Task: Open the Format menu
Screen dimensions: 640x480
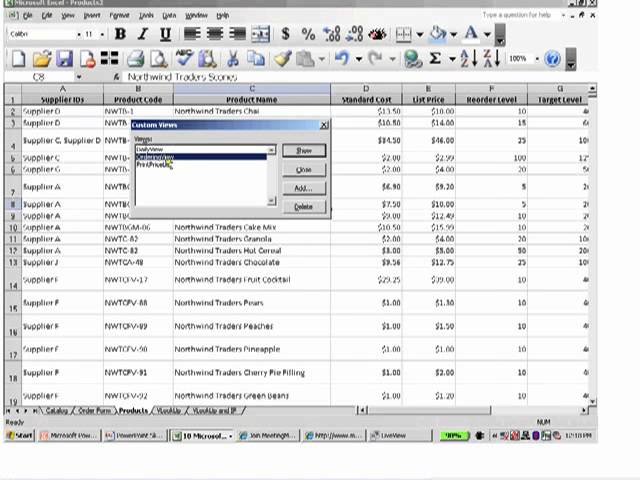Action: tap(119, 16)
